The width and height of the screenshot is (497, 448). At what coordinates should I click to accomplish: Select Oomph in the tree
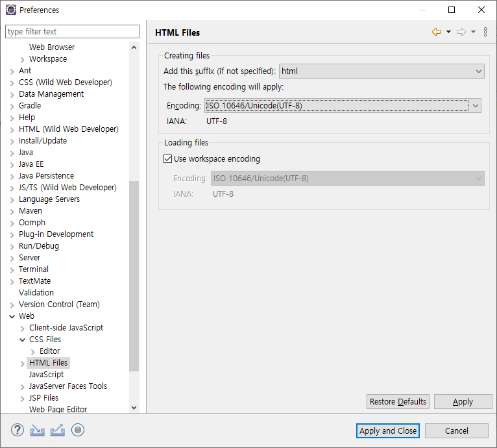pos(32,223)
